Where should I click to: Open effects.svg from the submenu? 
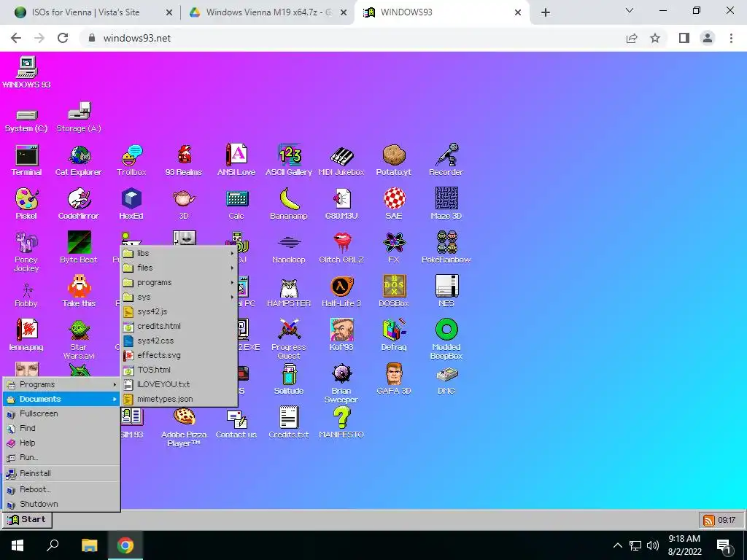[179, 355]
